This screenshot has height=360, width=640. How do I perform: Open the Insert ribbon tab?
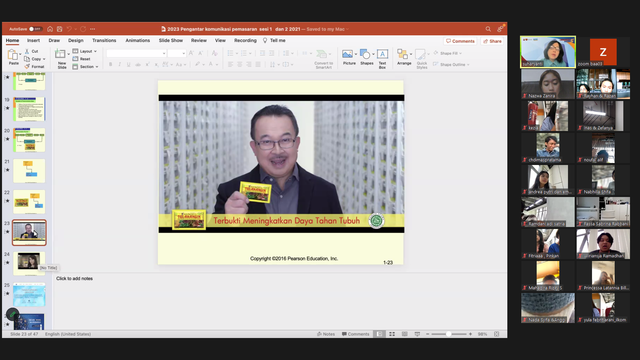(x=33, y=40)
